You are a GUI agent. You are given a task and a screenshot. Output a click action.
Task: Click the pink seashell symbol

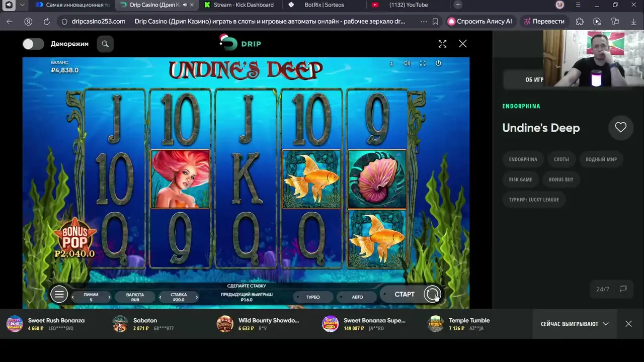[377, 179]
